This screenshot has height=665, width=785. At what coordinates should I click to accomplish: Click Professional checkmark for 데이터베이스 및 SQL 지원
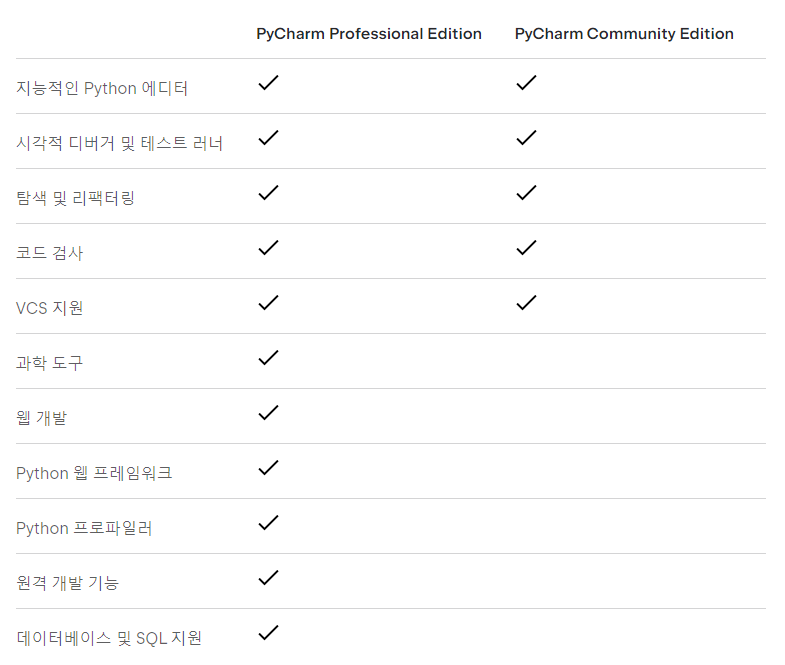(268, 633)
